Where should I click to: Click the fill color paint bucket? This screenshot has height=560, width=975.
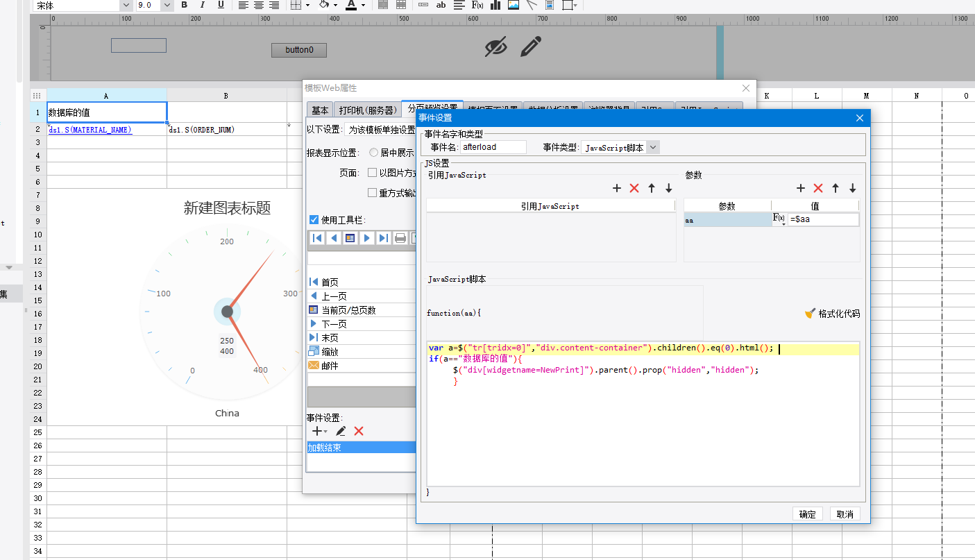(x=324, y=5)
